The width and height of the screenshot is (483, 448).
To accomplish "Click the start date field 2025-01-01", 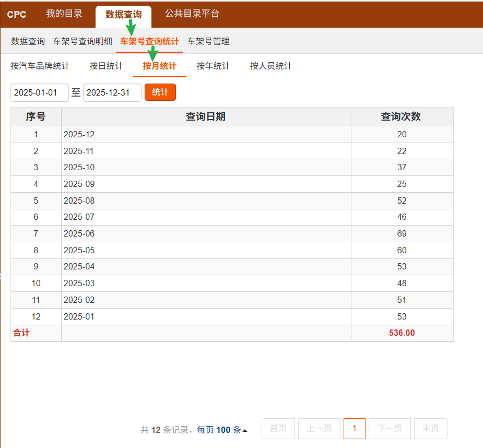I will pyautogui.click(x=40, y=92).
